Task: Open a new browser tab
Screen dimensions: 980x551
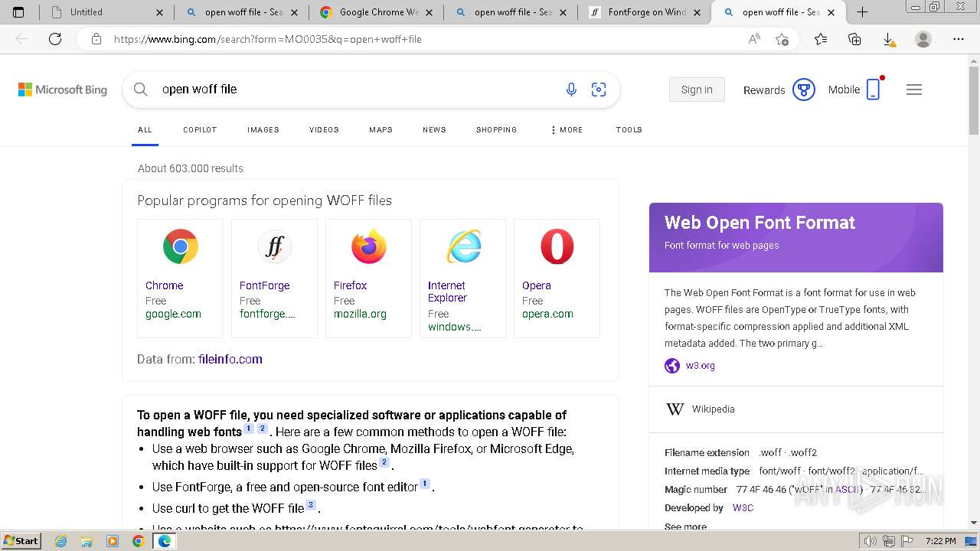Action: coord(862,11)
